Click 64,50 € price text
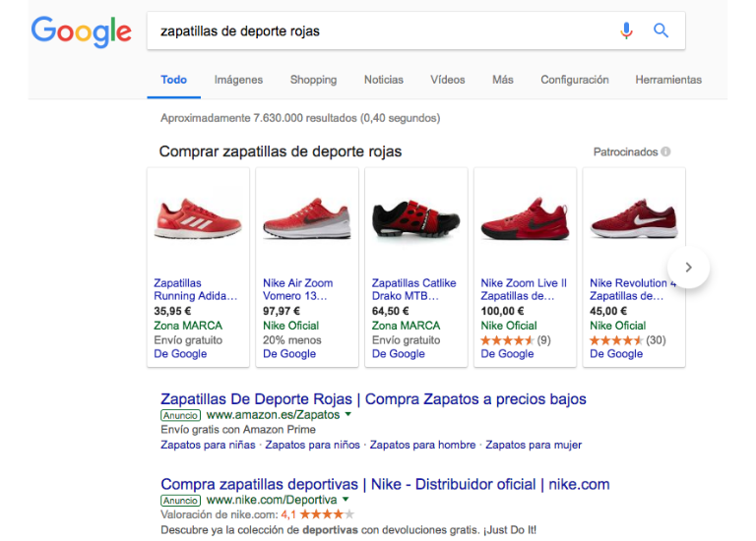 point(390,311)
